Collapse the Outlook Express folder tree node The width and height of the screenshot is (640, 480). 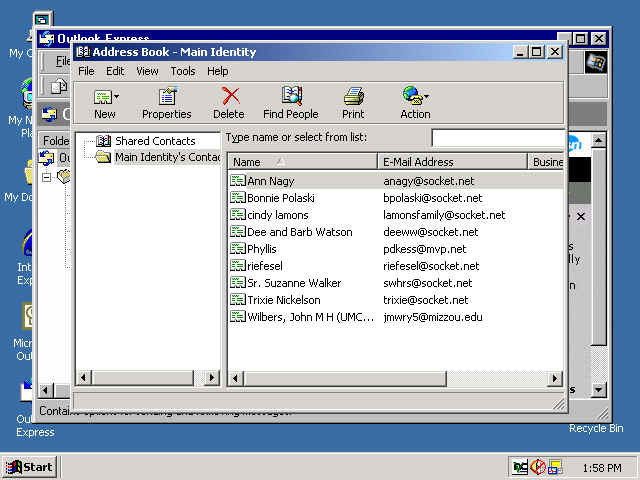(47, 177)
